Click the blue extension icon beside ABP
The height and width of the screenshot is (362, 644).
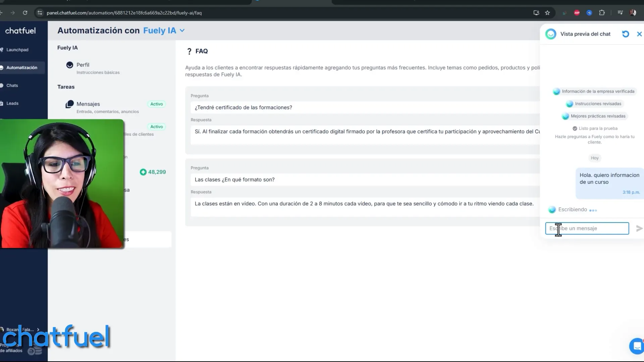589,13
